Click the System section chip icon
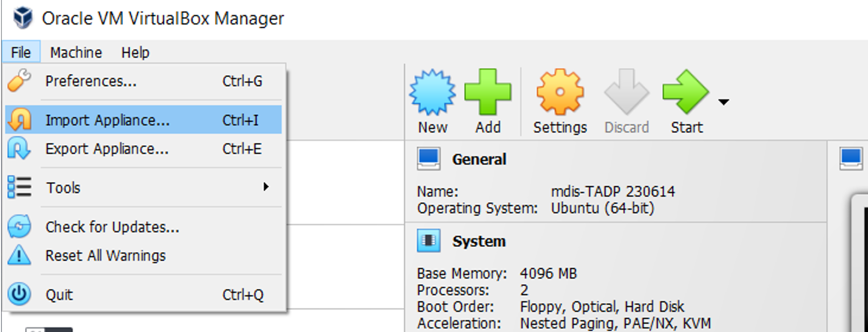The width and height of the screenshot is (868, 332). click(429, 241)
